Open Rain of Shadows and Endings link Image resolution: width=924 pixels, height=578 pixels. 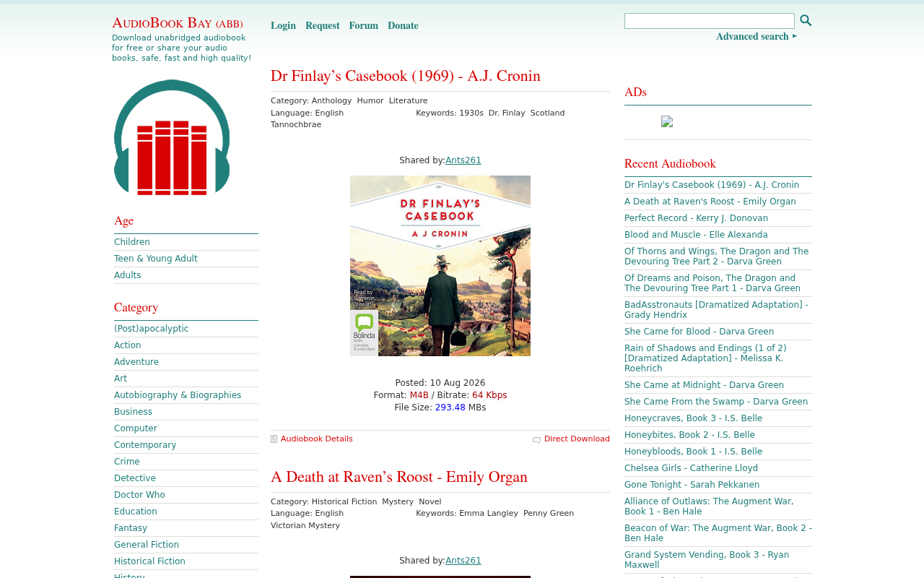pos(705,358)
